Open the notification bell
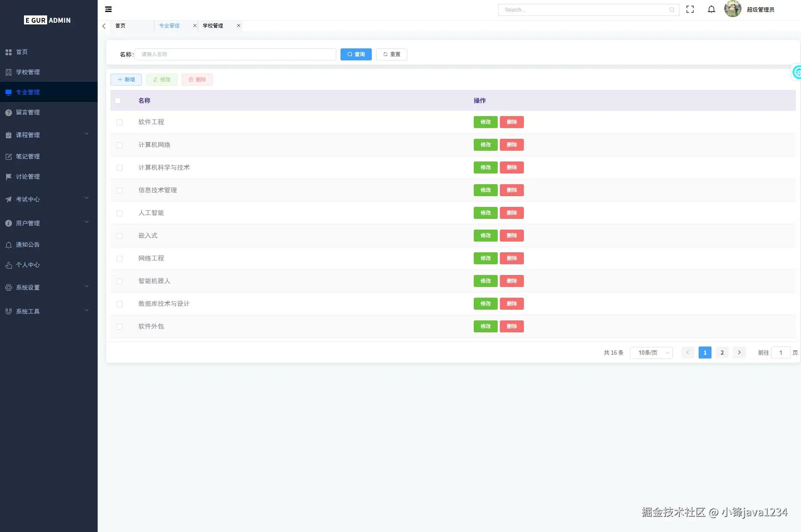Viewport: 801px width, 532px height. tap(711, 9)
